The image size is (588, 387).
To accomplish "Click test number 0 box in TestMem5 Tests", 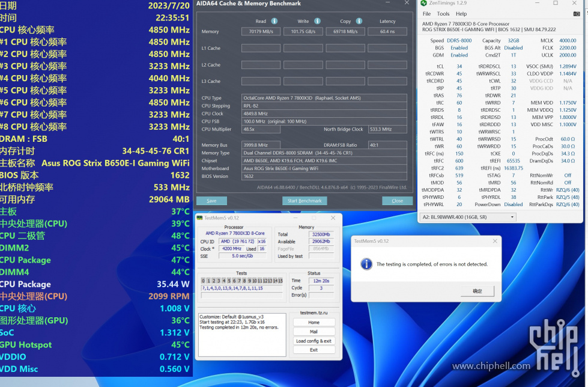I will pos(203,281).
